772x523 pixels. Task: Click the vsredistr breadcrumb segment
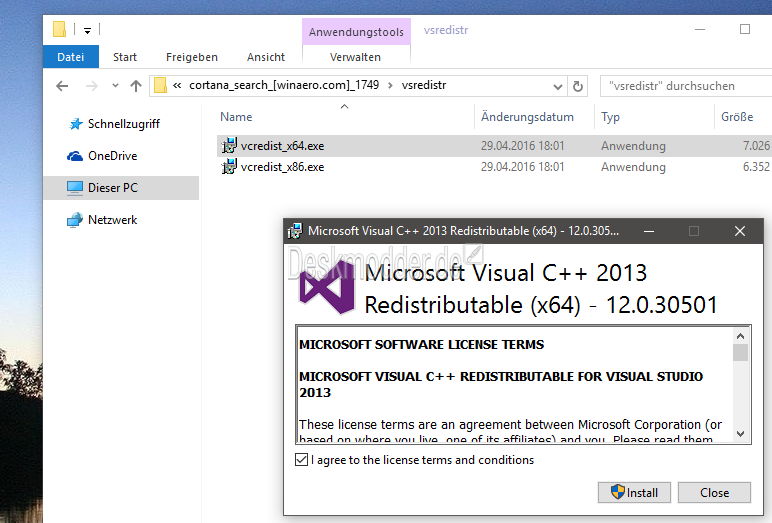[x=424, y=85]
